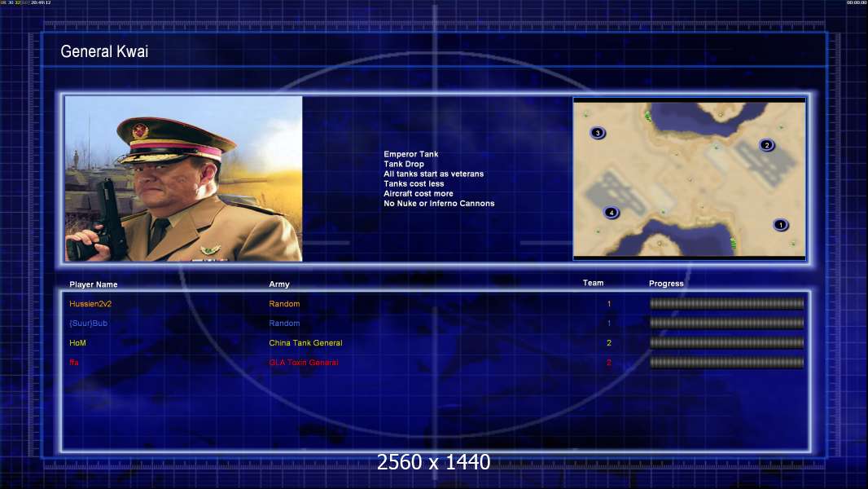Select player name {Suur}Bub
Viewport: 868px width, 489px height.
[x=88, y=324]
